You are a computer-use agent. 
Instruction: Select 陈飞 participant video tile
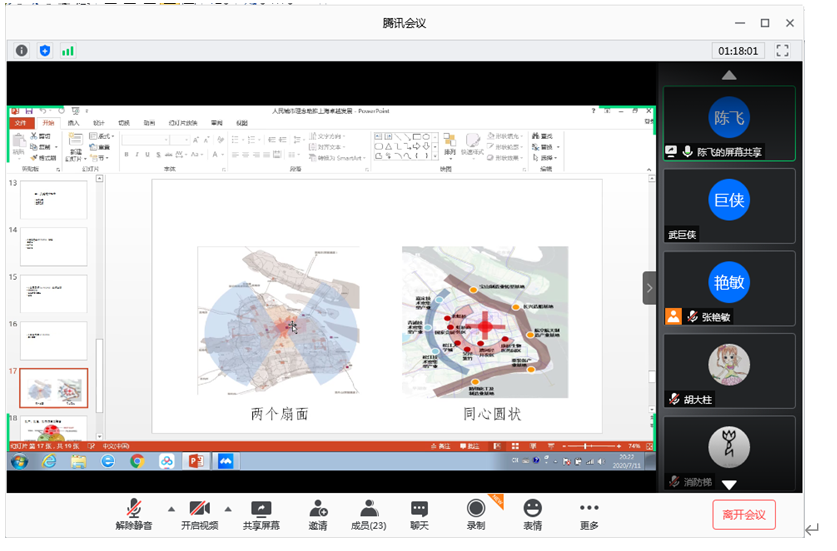pyautogui.click(x=728, y=122)
